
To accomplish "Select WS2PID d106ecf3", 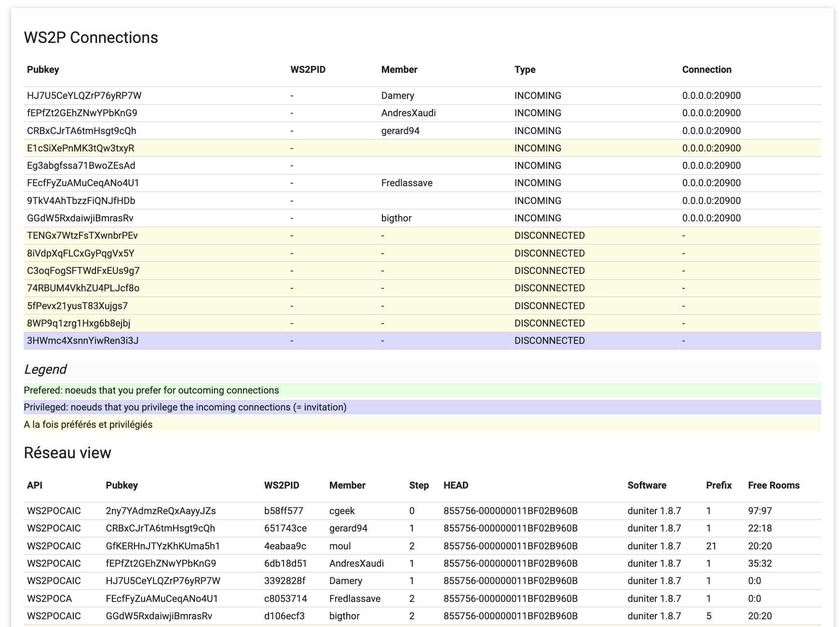I will tap(284, 616).
